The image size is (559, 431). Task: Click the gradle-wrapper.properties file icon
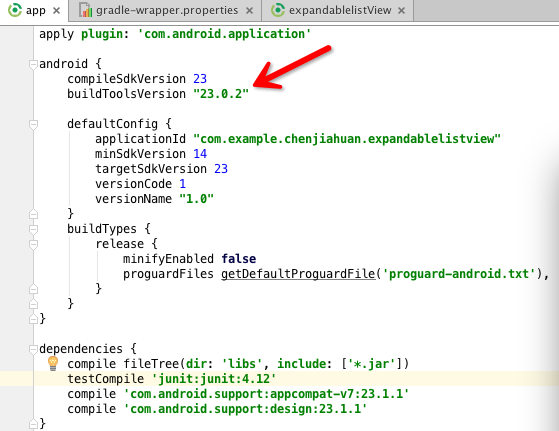pyautogui.click(x=86, y=10)
